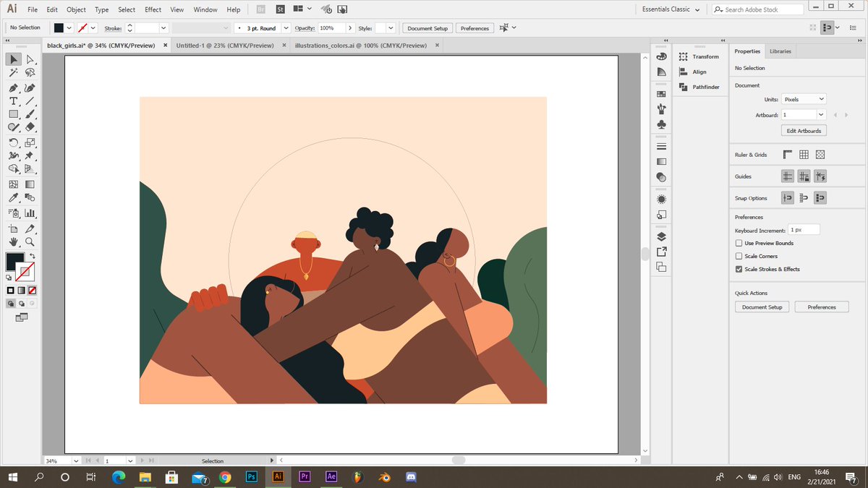The image size is (868, 488).
Task: Click Document Setup in top control bar
Action: coord(427,28)
